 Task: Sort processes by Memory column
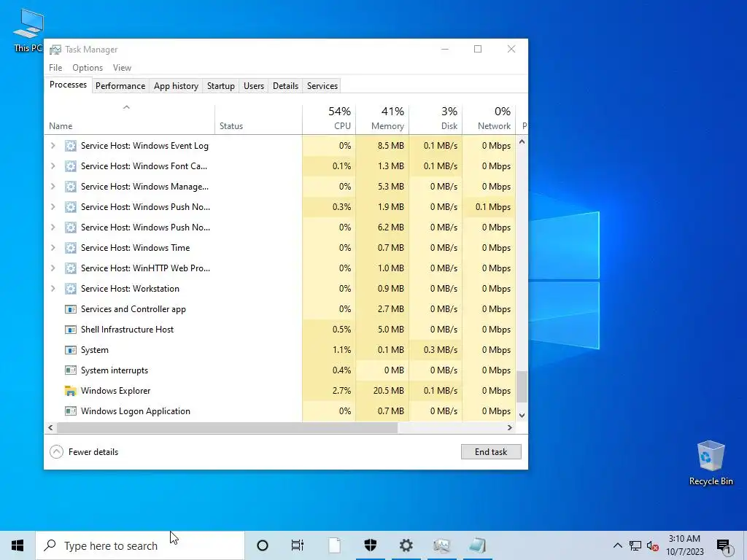click(382, 120)
